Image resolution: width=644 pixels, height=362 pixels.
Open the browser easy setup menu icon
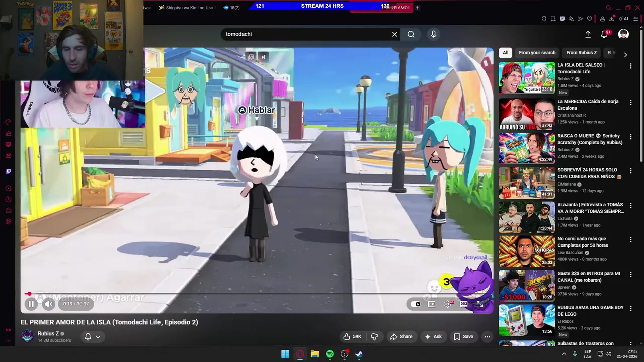pyautogui.click(x=635, y=19)
